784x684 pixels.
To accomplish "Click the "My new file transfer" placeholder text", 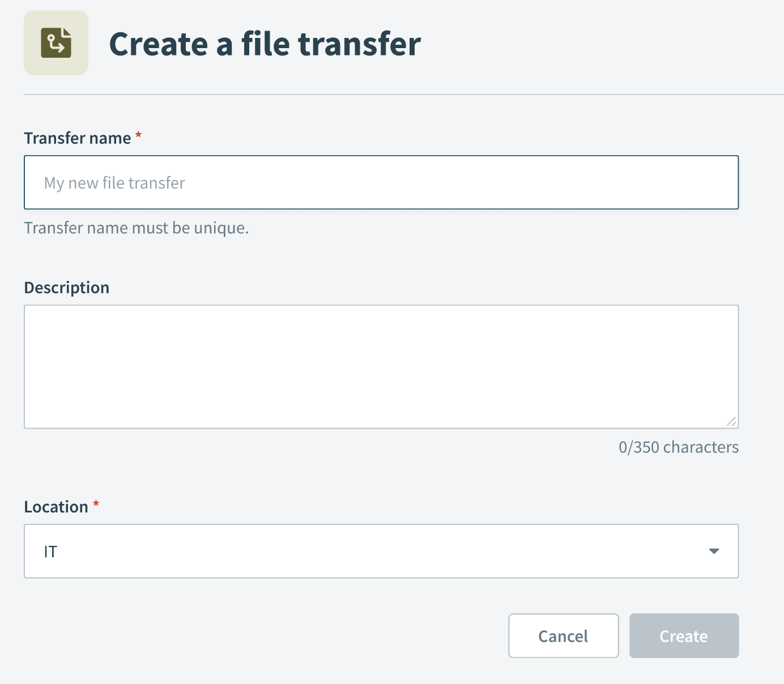I will pos(114,182).
